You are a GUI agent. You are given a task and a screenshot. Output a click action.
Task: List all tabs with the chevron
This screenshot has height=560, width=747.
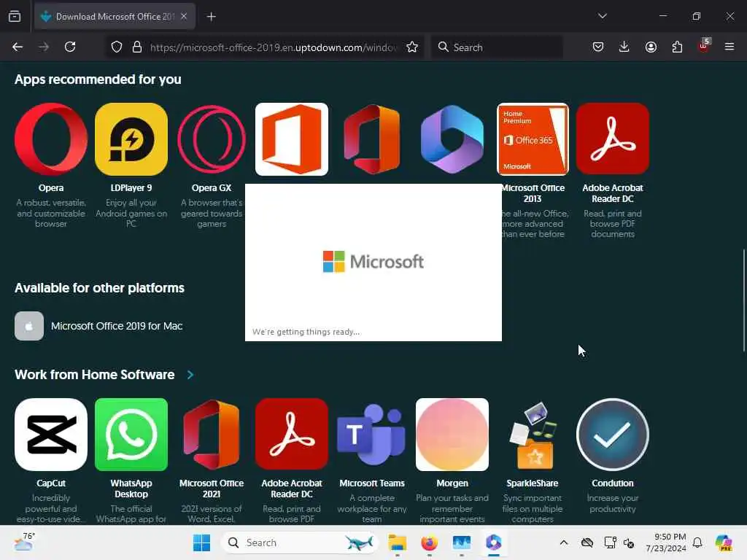click(x=602, y=16)
